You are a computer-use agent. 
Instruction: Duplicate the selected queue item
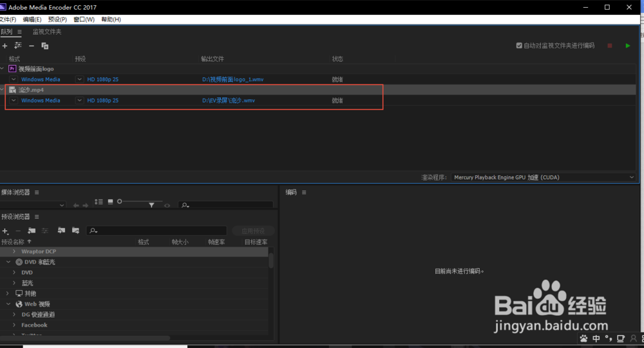tap(45, 46)
